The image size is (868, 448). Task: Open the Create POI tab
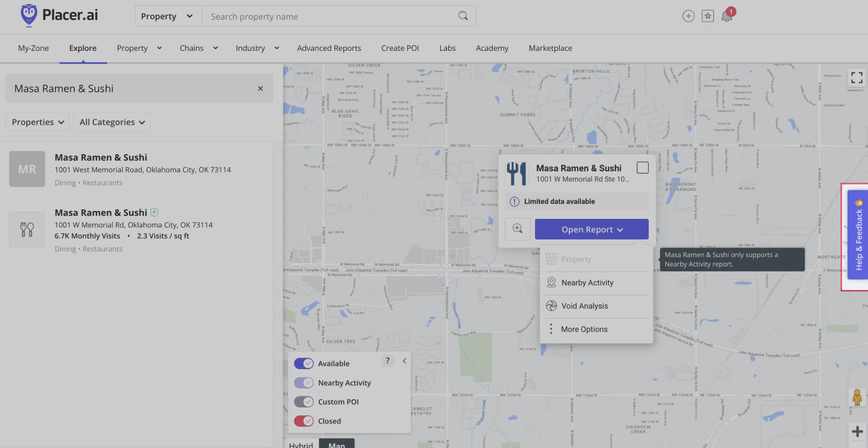pyautogui.click(x=400, y=48)
